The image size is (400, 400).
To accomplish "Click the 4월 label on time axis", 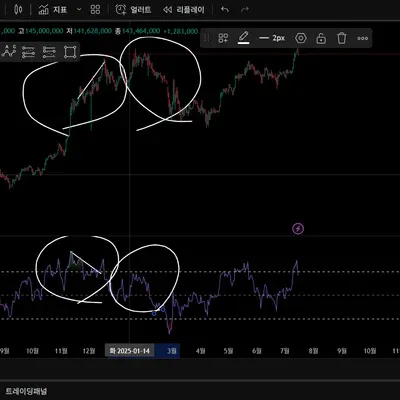I will (x=201, y=351).
